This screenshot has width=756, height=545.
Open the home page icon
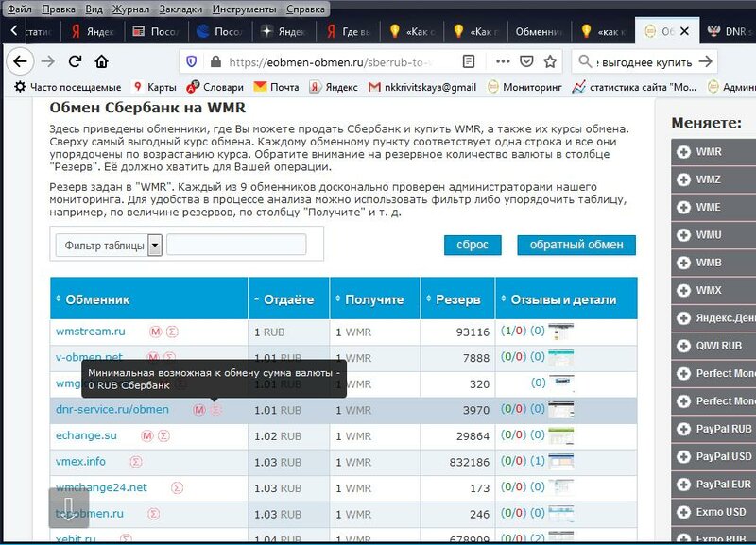click(x=101, y=61)
